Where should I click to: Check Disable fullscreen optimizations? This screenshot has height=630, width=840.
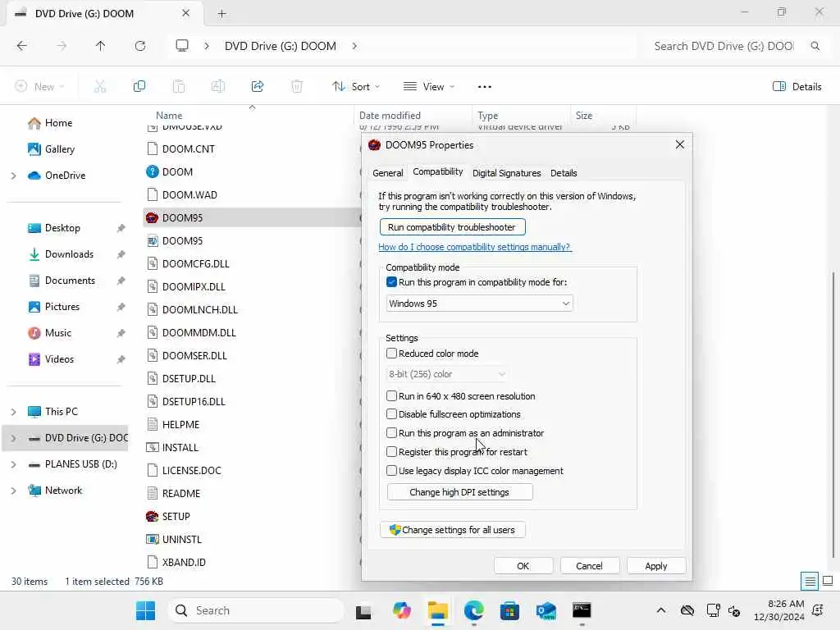(391, 414)
